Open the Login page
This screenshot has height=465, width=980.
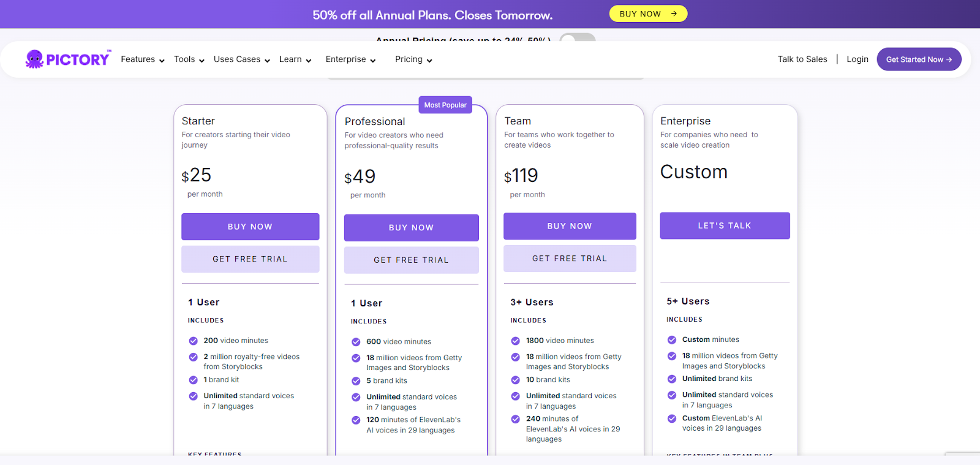point(858,59)
